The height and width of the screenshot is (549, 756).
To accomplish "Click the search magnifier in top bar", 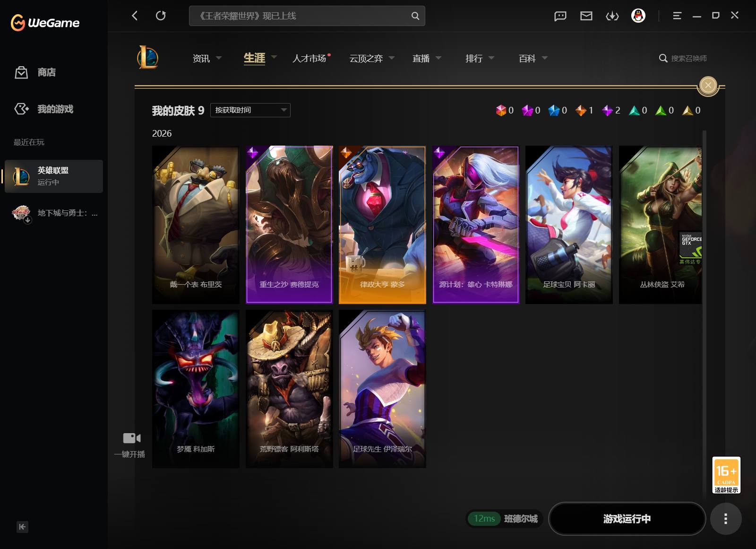I will click(x=415, y=16).
